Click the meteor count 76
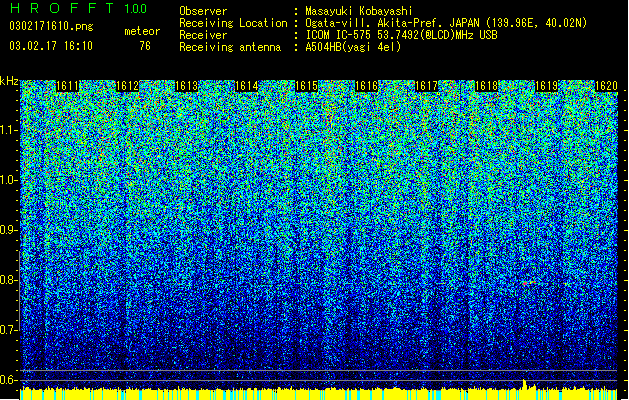 point(145,46)
